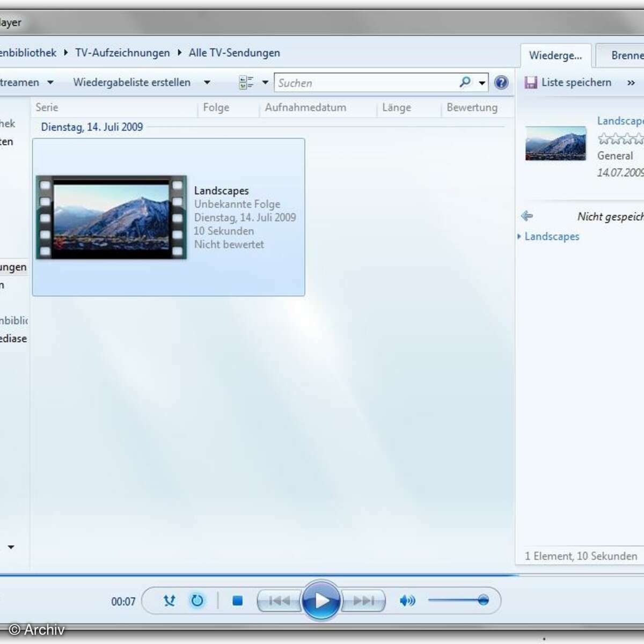
Task: Mute the volume speaker
Action: (407, 601)
